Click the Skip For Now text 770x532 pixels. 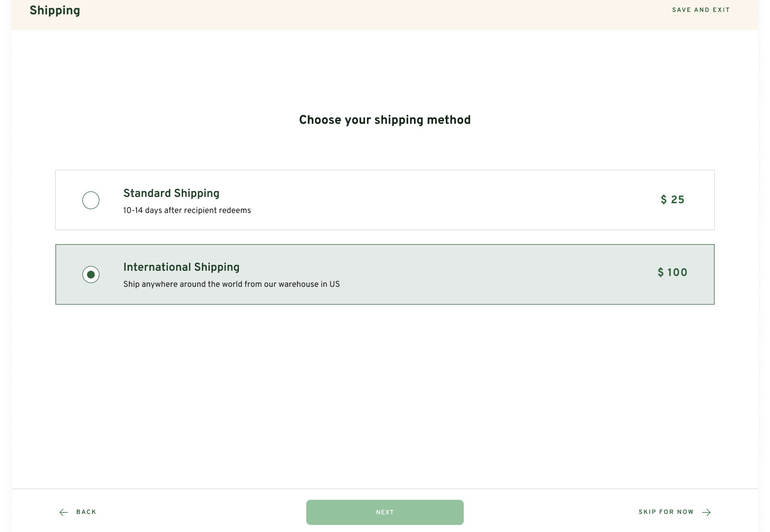[x=666, y=512]
